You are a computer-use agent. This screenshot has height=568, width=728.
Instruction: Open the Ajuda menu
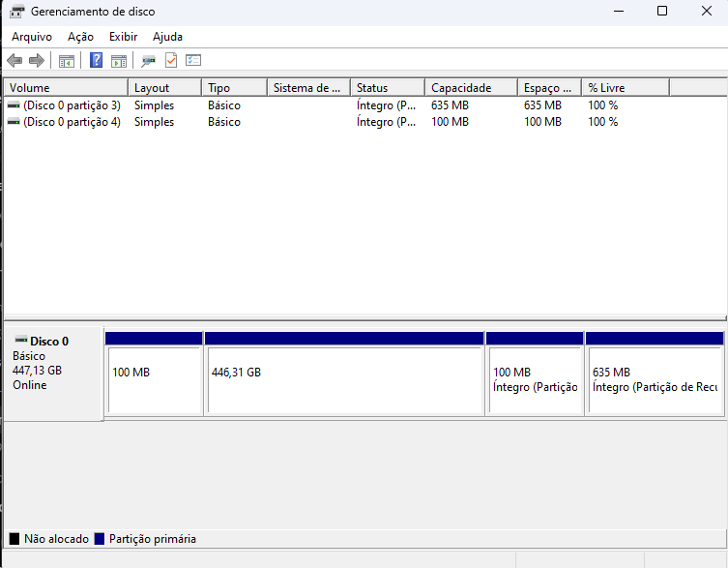167,37
